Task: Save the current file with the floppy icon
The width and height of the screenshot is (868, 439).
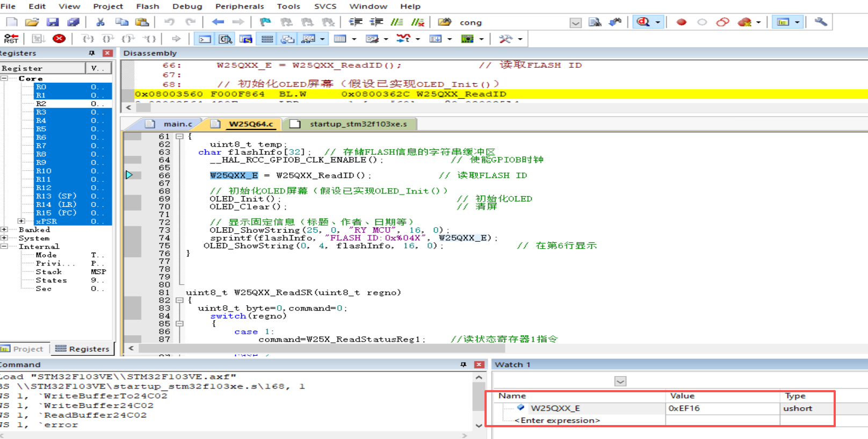Action: click(52, 22)
